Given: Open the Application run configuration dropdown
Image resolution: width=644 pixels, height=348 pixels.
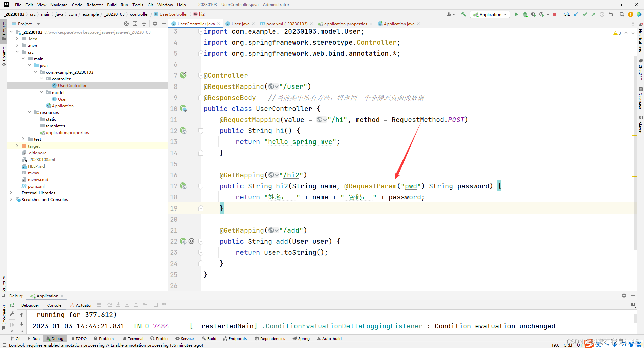Looking at the screenshot, I should [490, 14].
